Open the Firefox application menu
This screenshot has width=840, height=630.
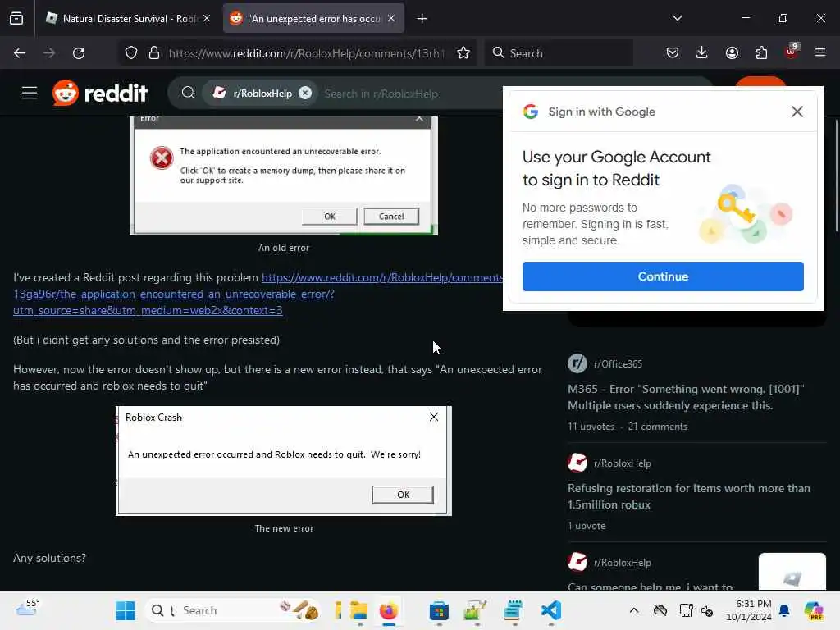(820, 53)
